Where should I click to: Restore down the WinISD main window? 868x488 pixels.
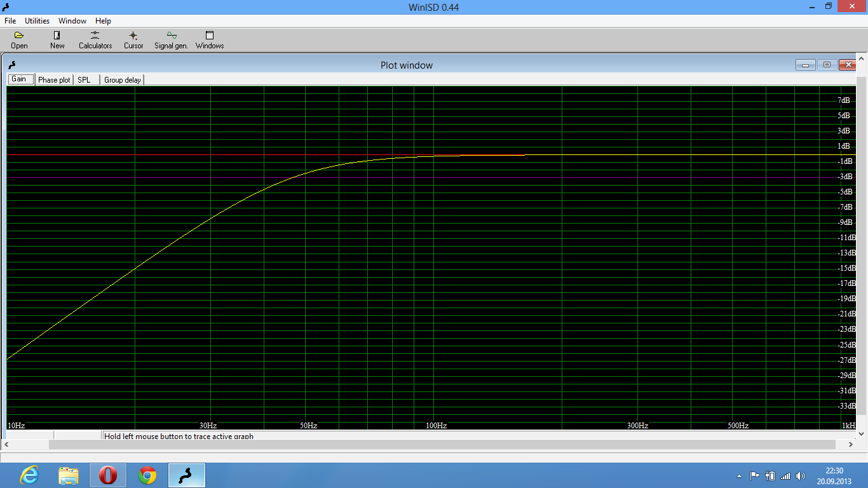tap(829, 6)
